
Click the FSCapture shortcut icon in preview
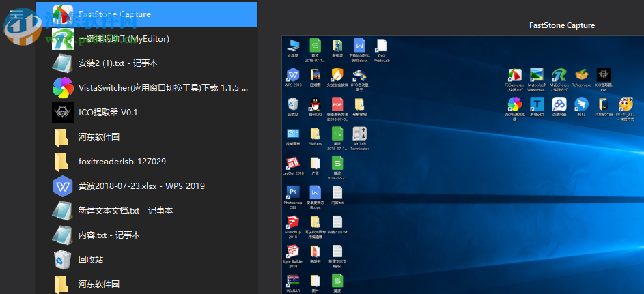(x=515, y=74)
